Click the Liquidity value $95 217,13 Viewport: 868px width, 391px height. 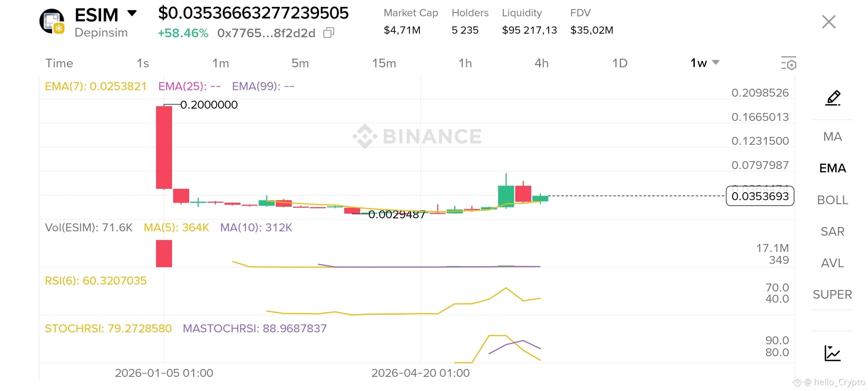529,30
